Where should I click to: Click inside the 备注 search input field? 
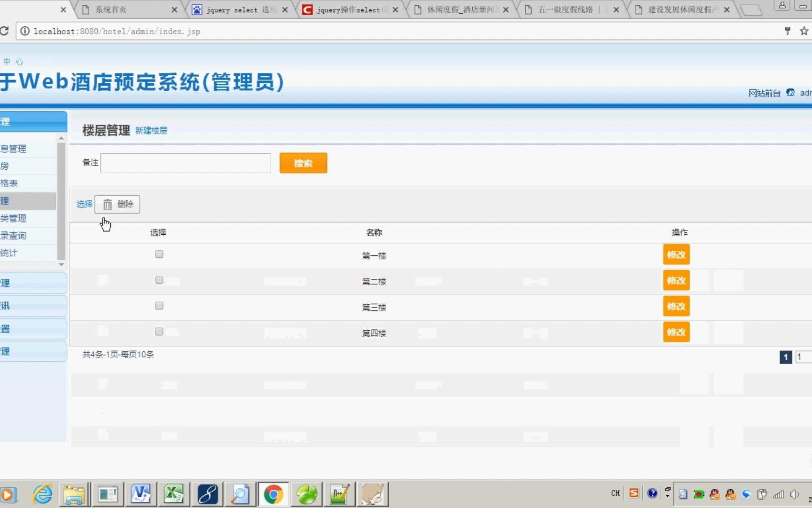pos(185,163)
